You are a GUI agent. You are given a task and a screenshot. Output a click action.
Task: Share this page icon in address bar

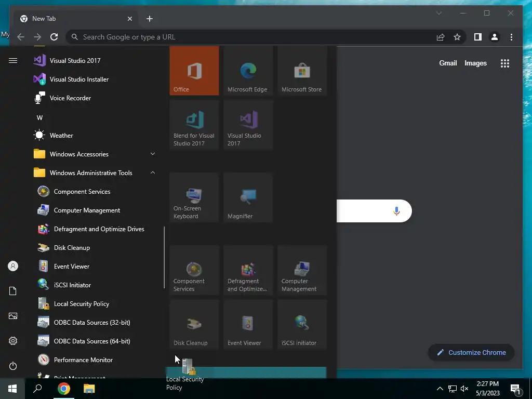point(441,37)
